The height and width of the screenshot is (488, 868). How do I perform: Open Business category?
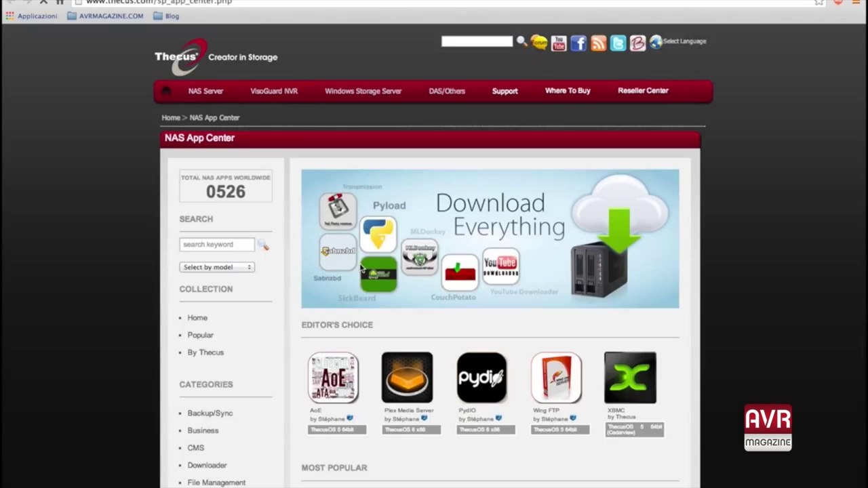click(203, 430)
